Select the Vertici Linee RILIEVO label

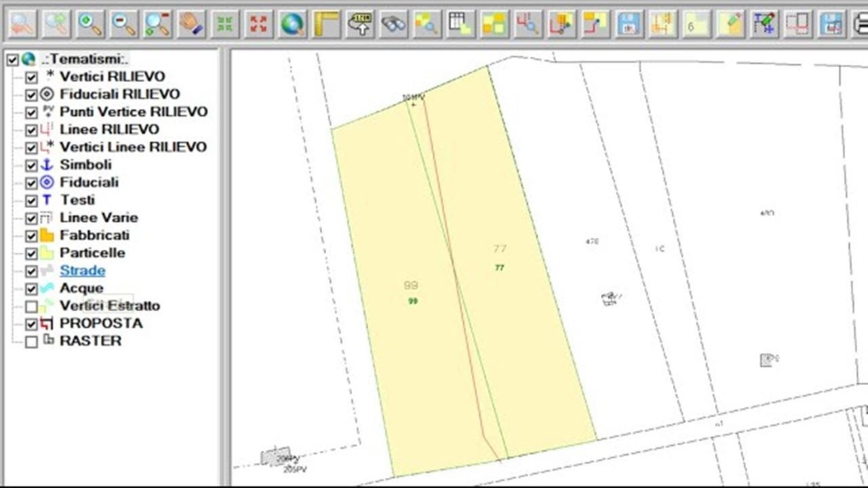(133, 147)
